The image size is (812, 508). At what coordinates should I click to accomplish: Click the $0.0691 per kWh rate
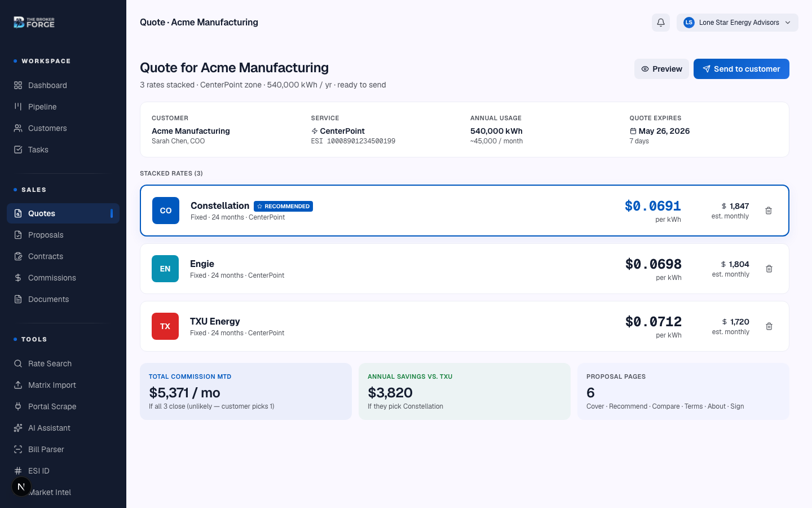point(653,206)
